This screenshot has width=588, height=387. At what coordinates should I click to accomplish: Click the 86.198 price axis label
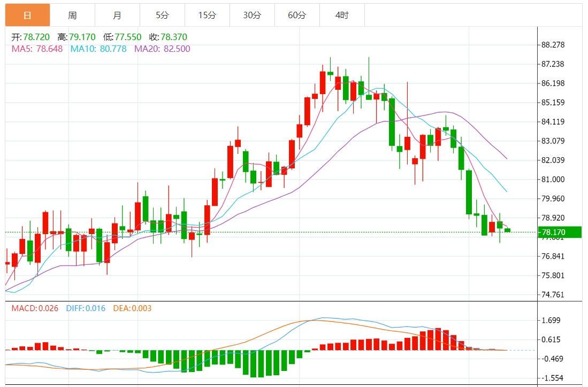click(x=553, y=83)
